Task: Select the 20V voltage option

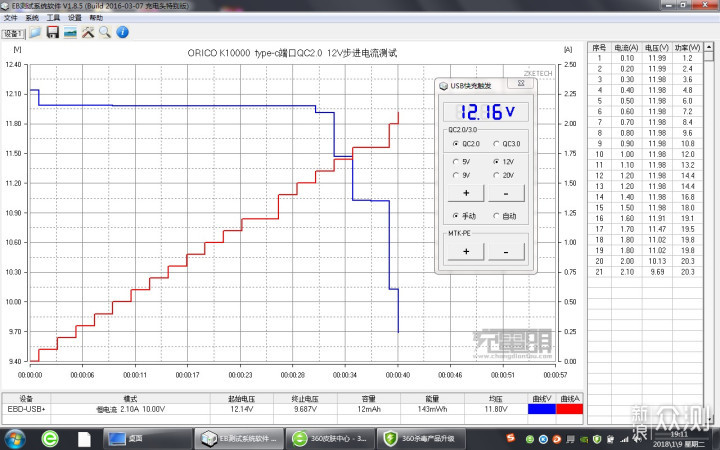Action: pos(496,175)
